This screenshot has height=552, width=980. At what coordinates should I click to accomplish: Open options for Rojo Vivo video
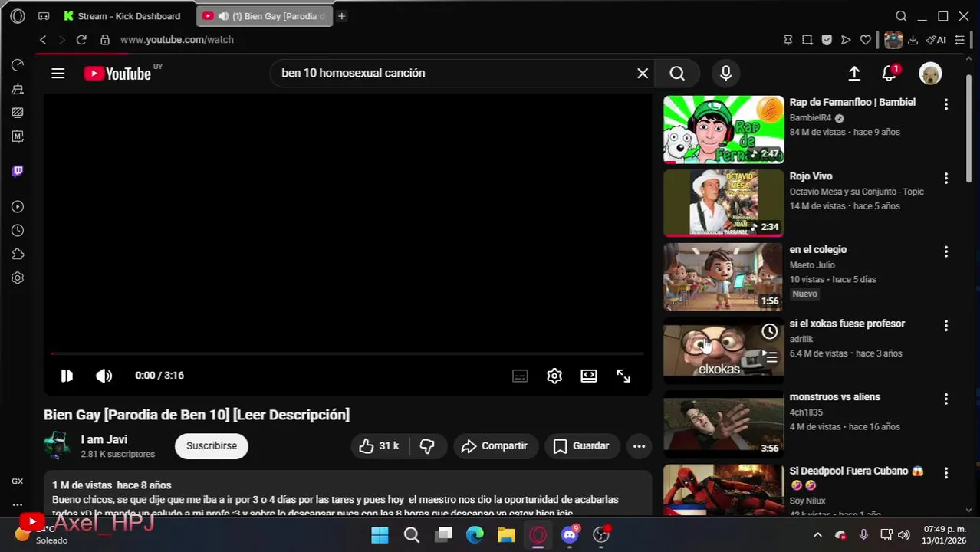[945, 178]
